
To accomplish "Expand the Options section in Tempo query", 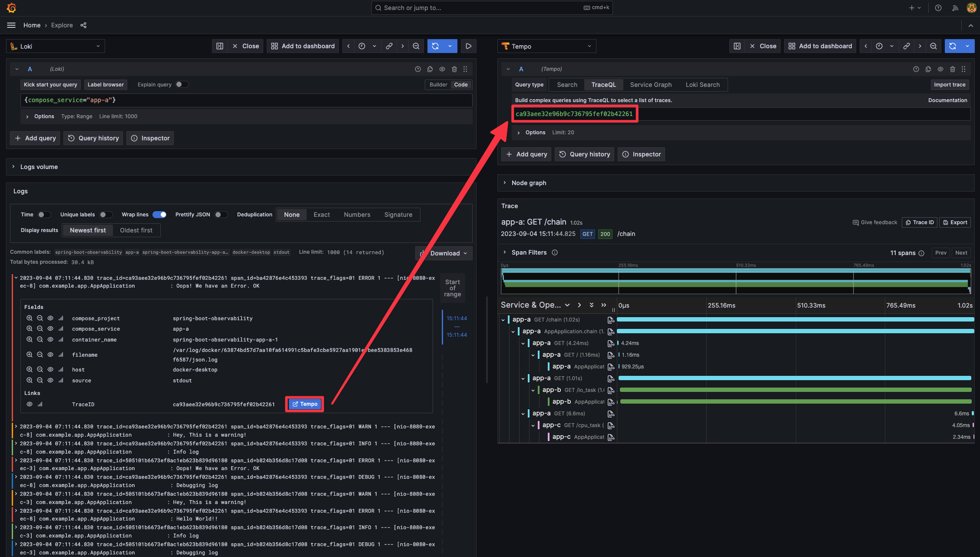I will click(518, 133).
